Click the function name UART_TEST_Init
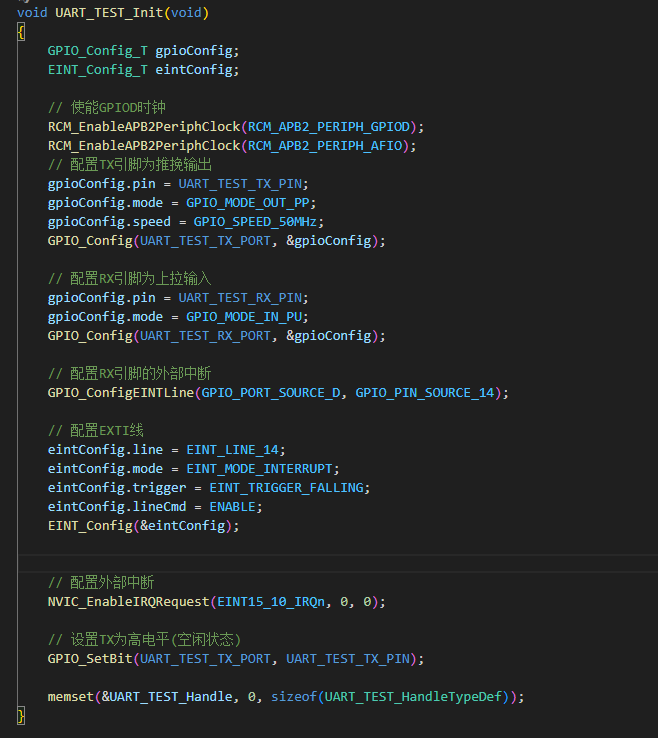The height and width of the screenshot is (738, 658). point(109,13)
